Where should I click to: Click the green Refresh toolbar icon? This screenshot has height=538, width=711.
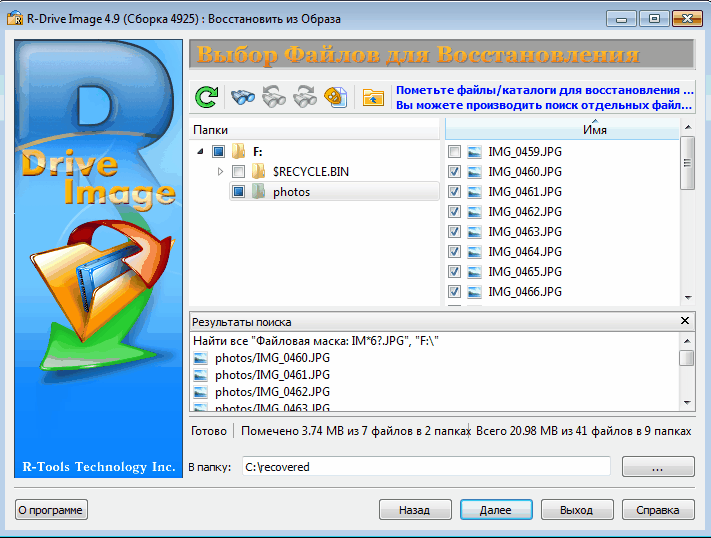[207, 97]
